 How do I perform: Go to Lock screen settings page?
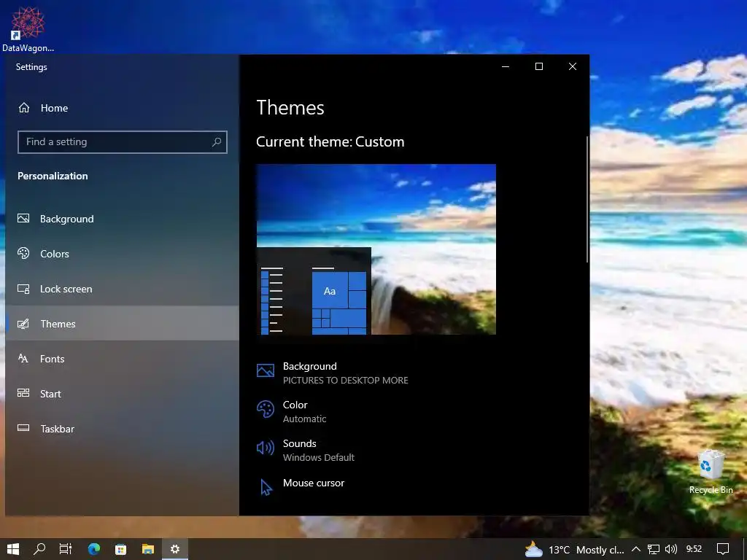(x=122, y=289)
